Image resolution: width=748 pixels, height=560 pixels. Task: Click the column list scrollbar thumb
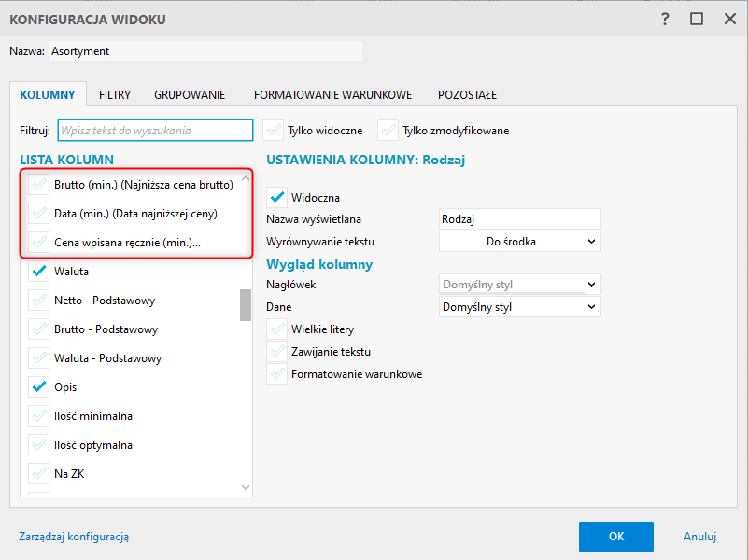246,305
